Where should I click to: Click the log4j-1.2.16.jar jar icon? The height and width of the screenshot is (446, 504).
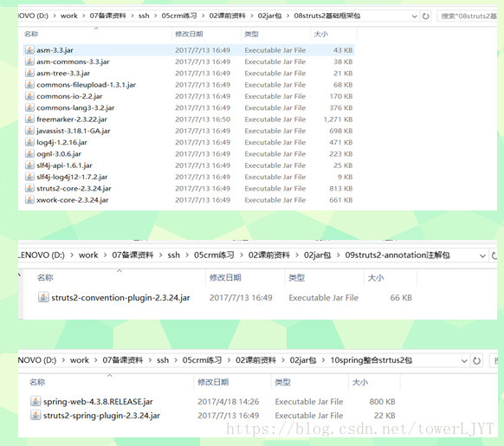tap(29, 142)
